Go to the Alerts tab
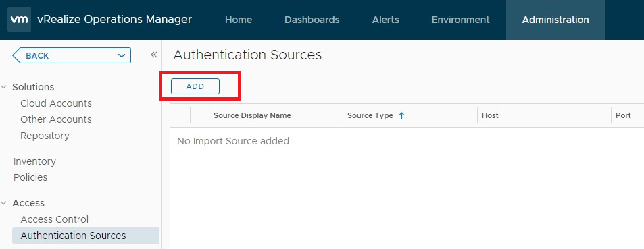 pyautogui.click(x=386, y=20)
